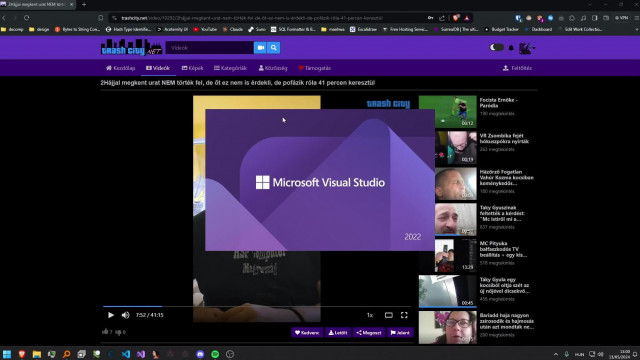The width and height of the screenshot is (640, 360).
Task: Open Discord from the taskbar
Action: pyautogui.click(x=200, y=354)
